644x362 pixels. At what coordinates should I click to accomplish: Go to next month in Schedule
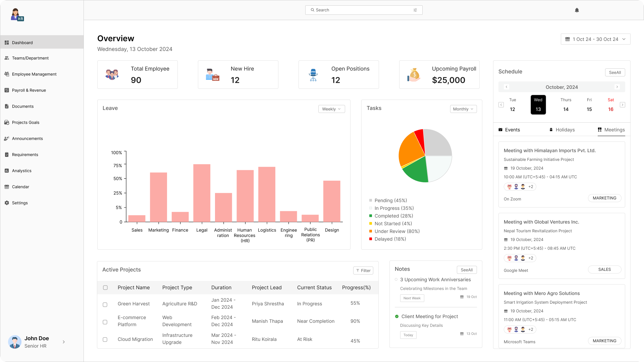(x=617, y=87)
